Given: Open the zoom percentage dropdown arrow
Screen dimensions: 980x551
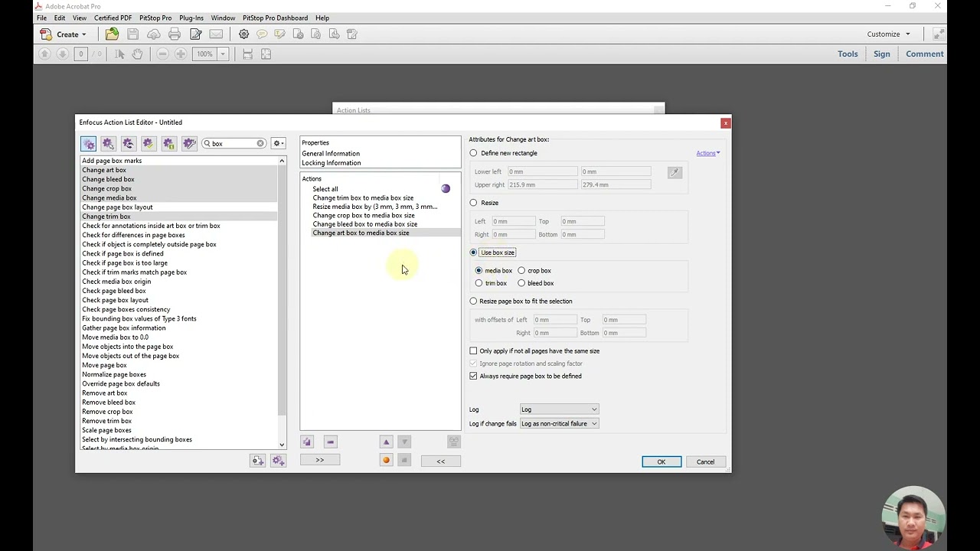Looking at the screenshot, I should [x=223, y=54].
